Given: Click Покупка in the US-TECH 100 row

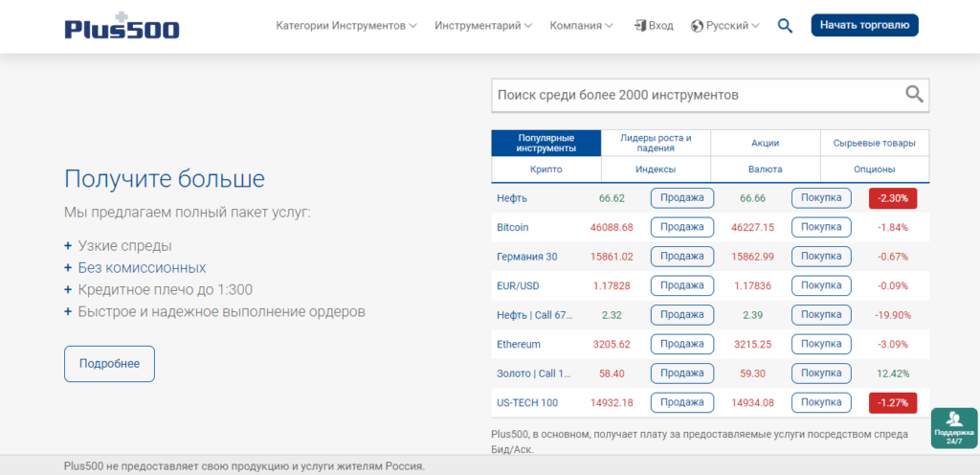Looking at the screenshot, I should tap(821, 403).
